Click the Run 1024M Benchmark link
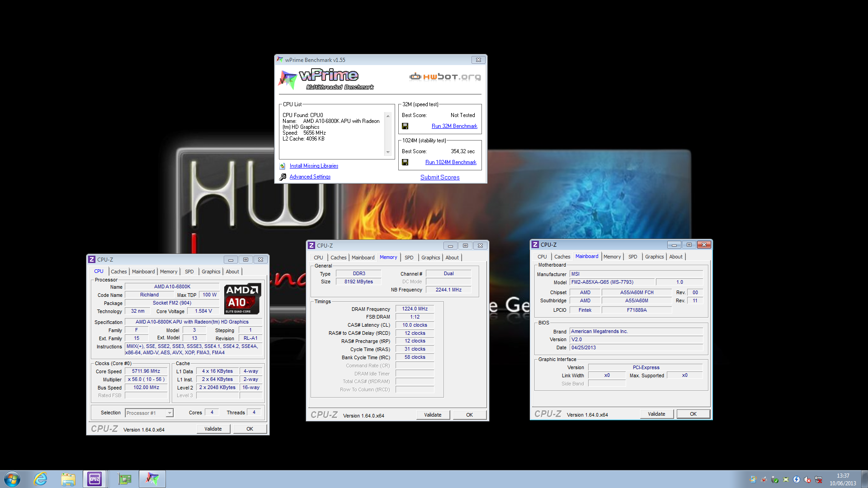 pyautogui.click(x=451, y=162)
